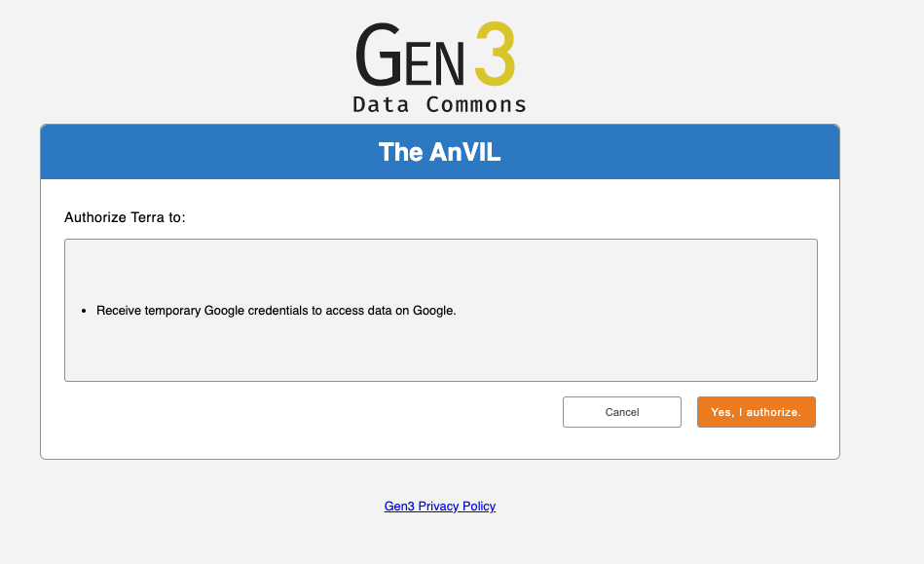Click the Authorize Terra to: label
924x564 pixels.
[125, 217]
